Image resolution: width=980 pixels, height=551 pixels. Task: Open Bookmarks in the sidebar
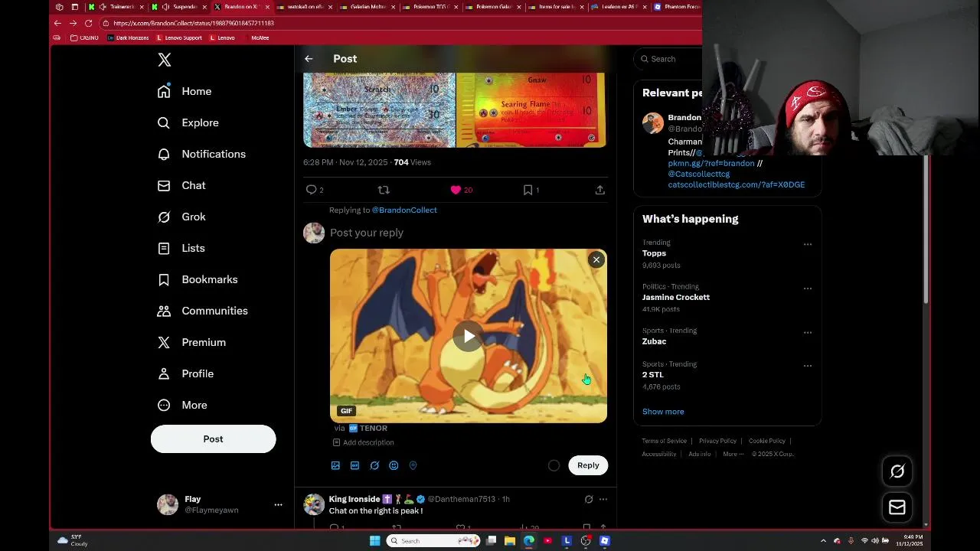click(x=198, y=279)
